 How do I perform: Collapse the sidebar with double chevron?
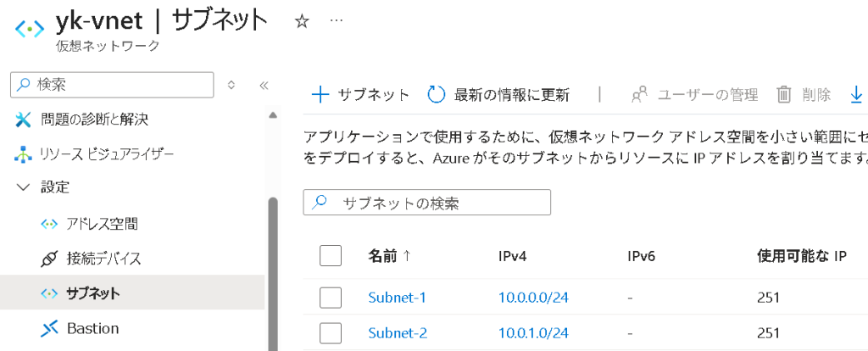point(263,85)
